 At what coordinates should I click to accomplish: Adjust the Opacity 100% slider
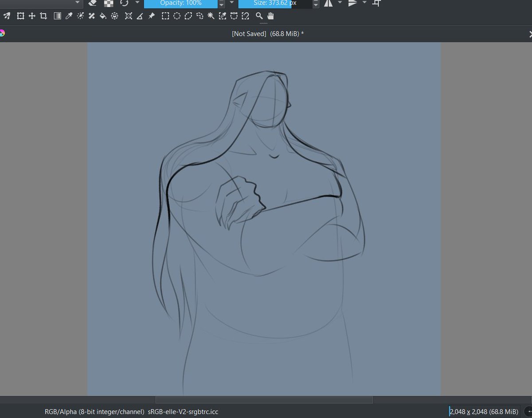pyautogui.click(x=181, y=4)
